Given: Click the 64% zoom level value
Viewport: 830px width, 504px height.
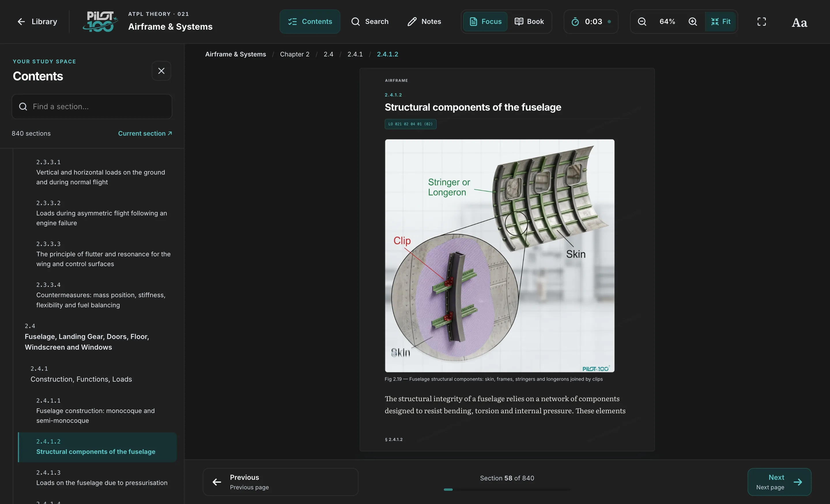Looking at the screenshot, I should pos(667,22).
